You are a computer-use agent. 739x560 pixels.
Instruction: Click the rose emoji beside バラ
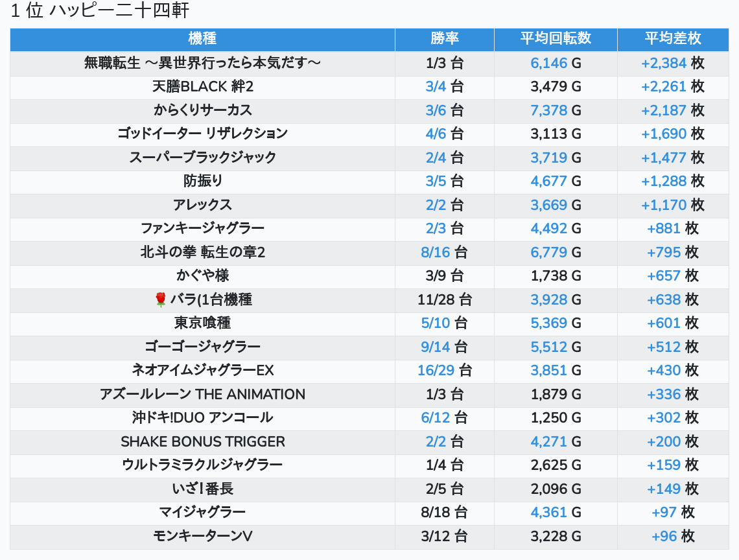pos(161,299)
